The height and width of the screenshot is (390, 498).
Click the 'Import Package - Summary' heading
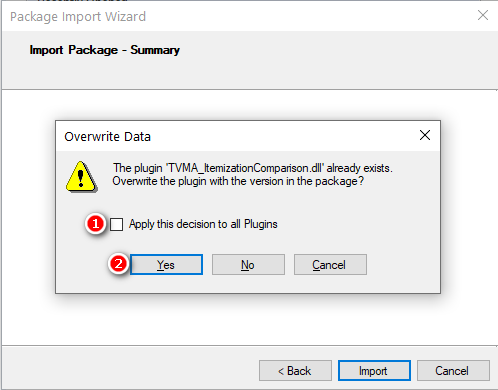[x=105, y=50]
